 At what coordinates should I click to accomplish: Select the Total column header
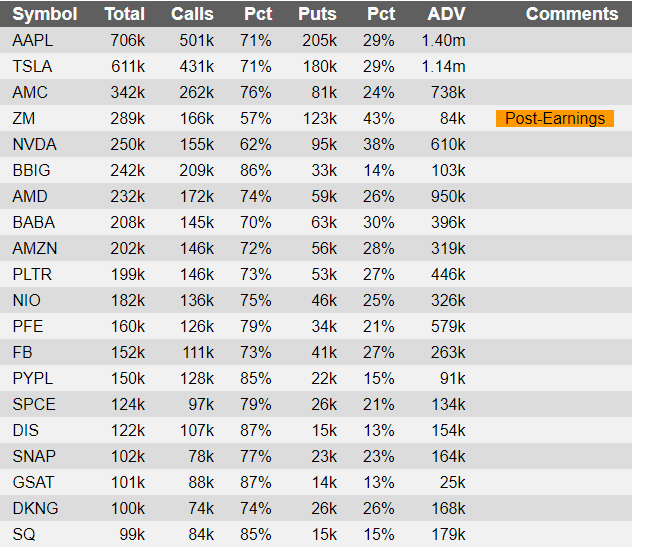tap(125, 14)
